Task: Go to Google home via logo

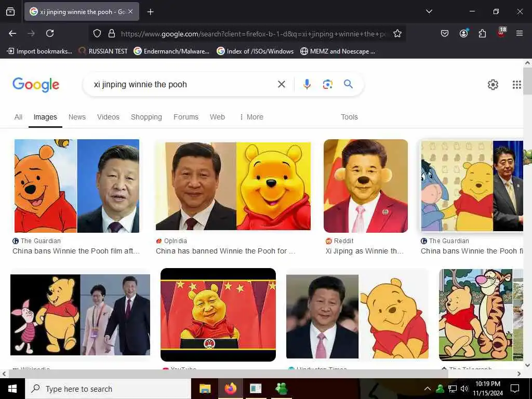Action: click(36, 85)
